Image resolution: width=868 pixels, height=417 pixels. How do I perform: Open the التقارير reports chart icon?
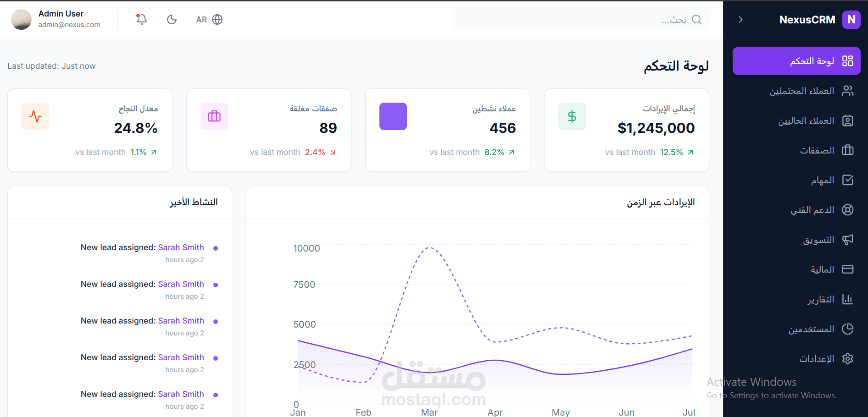click(848, 299)
